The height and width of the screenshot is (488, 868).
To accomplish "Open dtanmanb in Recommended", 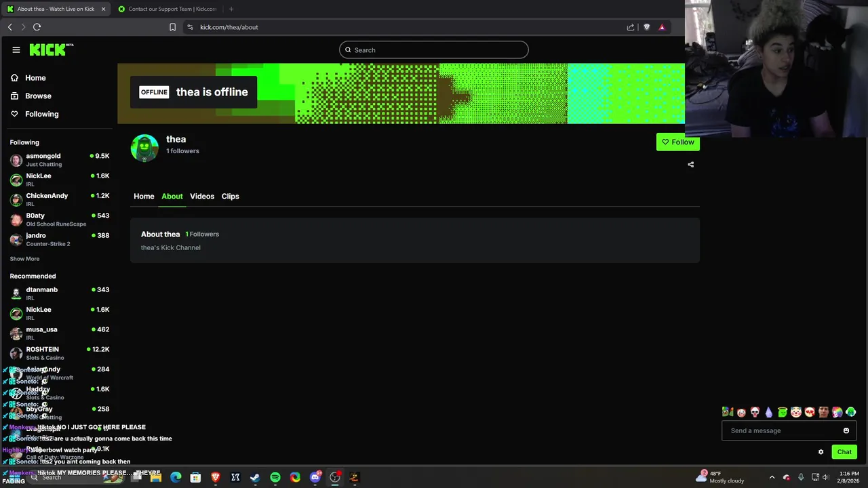I will tap(60, 293).
